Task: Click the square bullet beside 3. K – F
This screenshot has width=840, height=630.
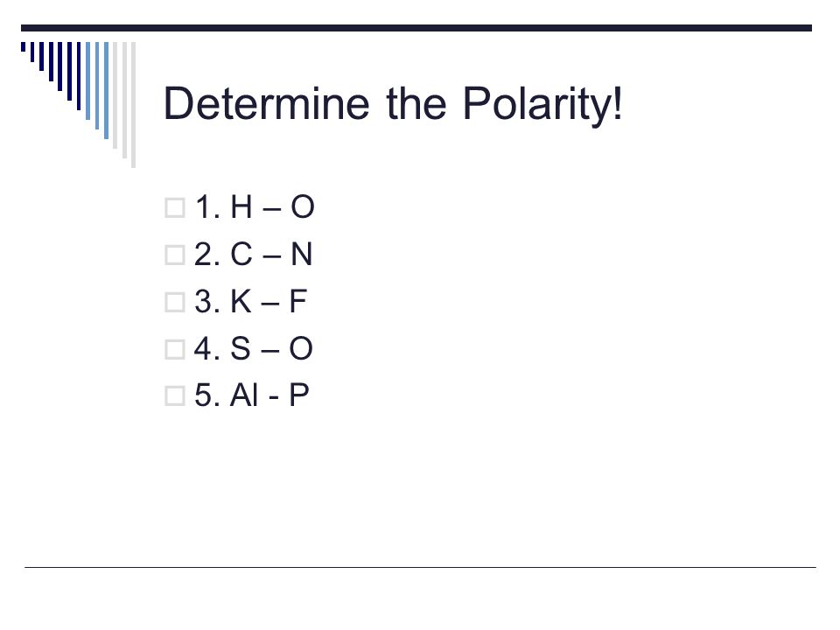Action: 175,302
